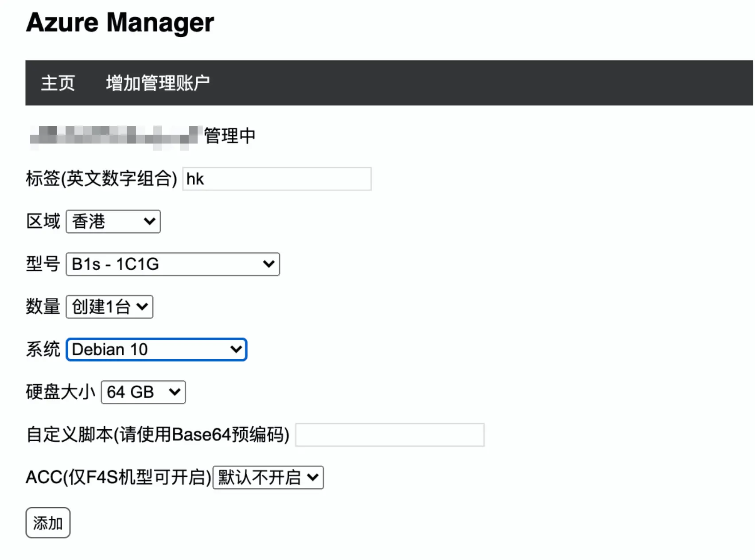The height and width of the screenshot is (560, 755).
Task: Click the 型号 field label
Action: (43, 264)
